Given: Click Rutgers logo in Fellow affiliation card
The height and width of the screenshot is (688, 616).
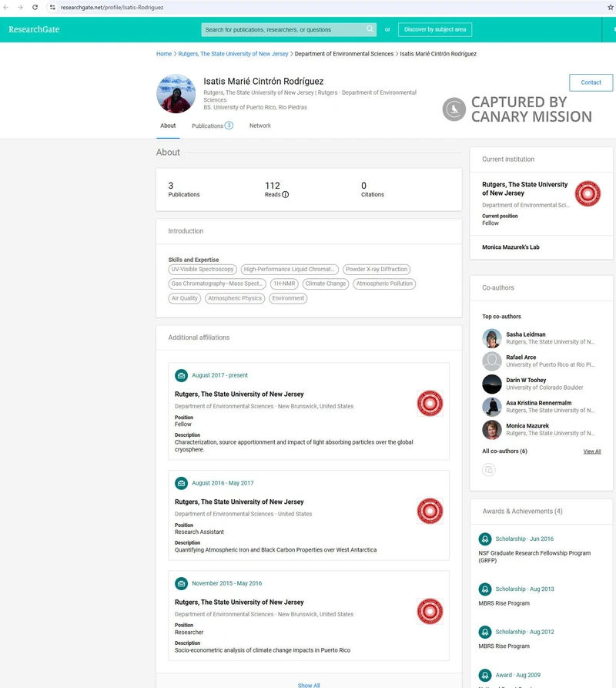Looking at the screenshot, I should point(430,403).
